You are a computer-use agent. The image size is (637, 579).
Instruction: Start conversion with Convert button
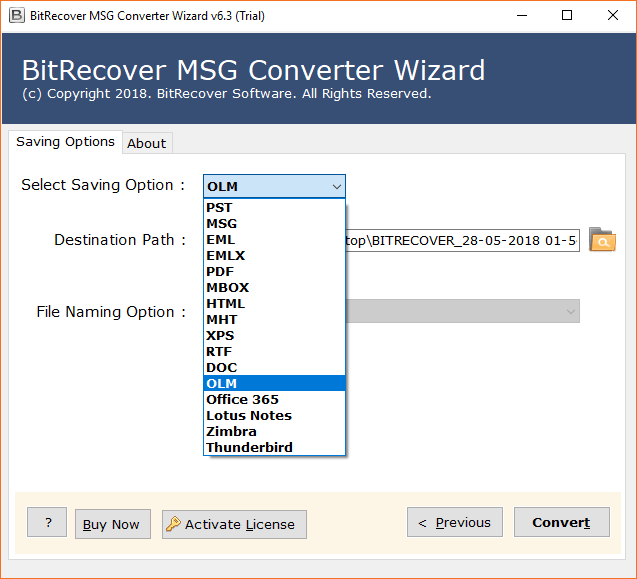pyautogui.click(x=562, y=522)
